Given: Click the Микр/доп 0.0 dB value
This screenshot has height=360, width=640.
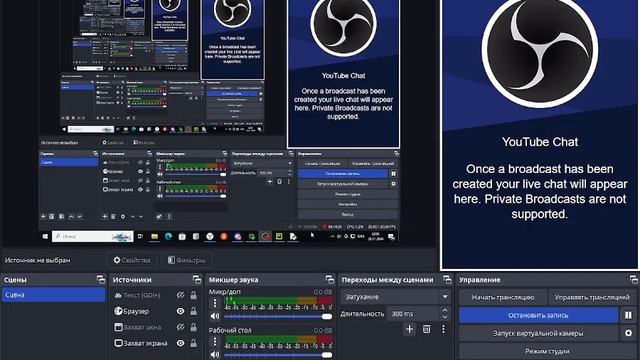Looking at the screenshot, I should [323, 292].
